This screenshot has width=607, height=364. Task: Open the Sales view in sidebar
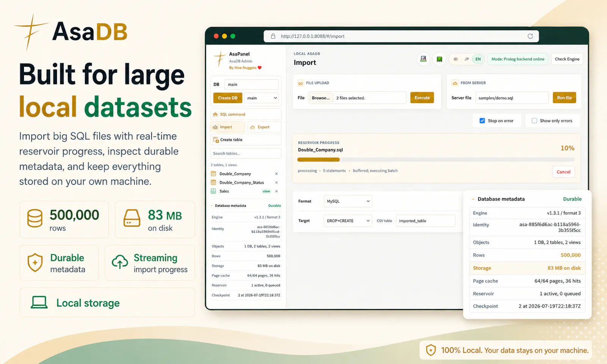point(224,191)
